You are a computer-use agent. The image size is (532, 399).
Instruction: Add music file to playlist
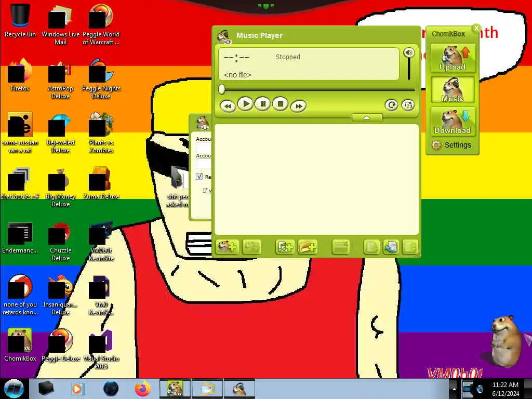coord(285,247)
